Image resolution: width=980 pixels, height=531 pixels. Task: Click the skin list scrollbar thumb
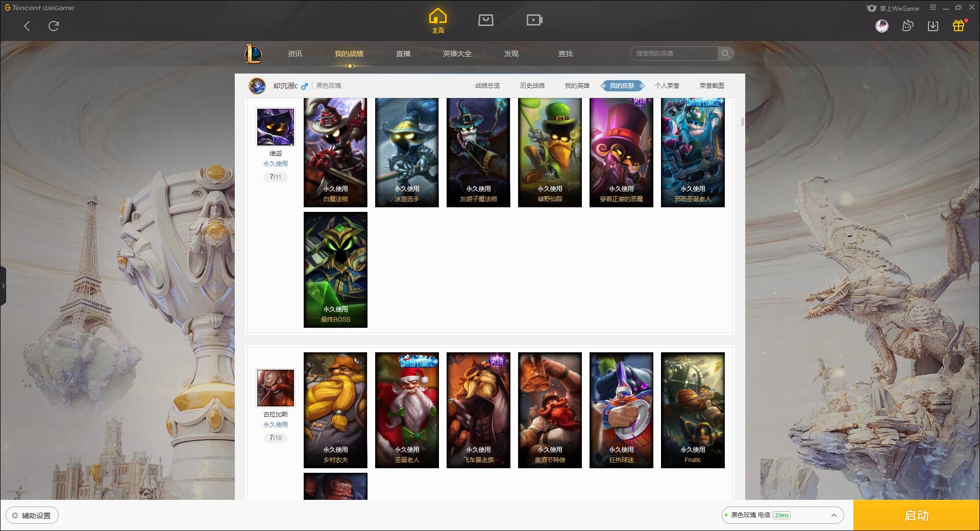pos(742,122)
